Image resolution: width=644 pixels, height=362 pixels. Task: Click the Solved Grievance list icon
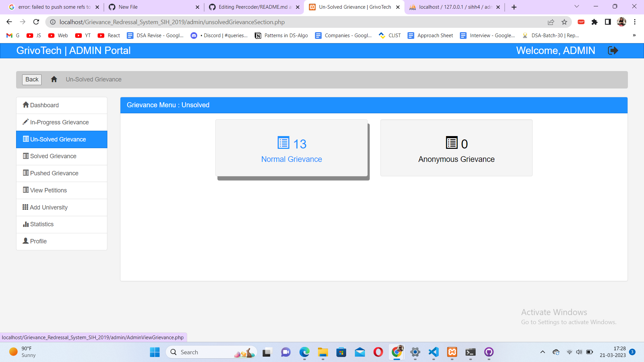(25, 156)
